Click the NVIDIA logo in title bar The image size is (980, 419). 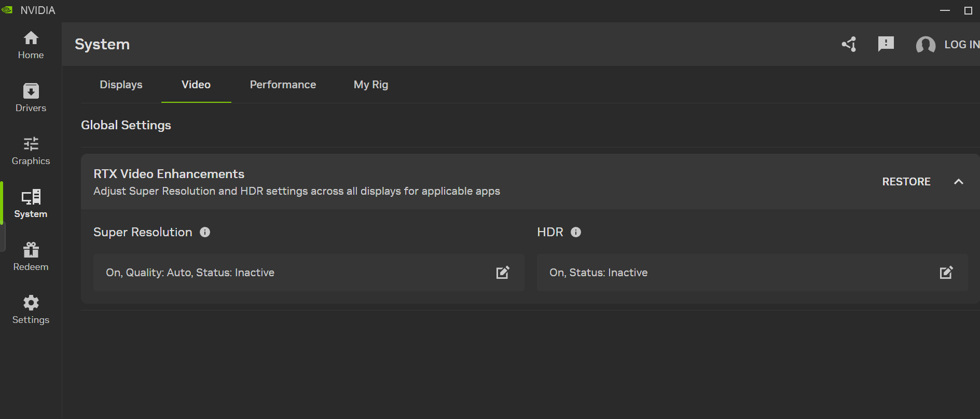7,10
